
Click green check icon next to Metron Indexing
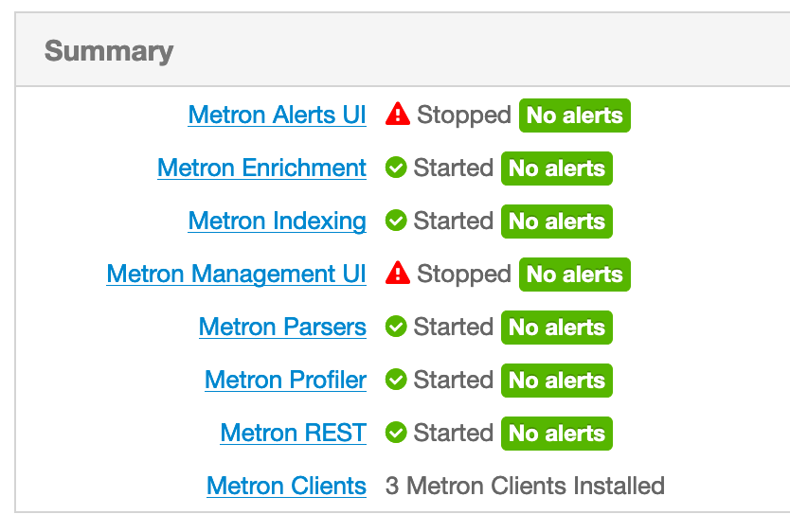pyautogui.click(x=396, y=222)
